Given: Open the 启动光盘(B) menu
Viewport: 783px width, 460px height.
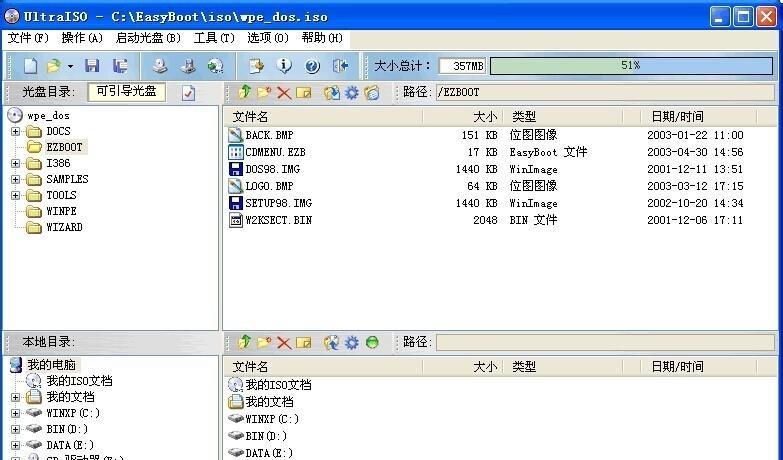Looking at the screenshot, I should tap(148, 38).
